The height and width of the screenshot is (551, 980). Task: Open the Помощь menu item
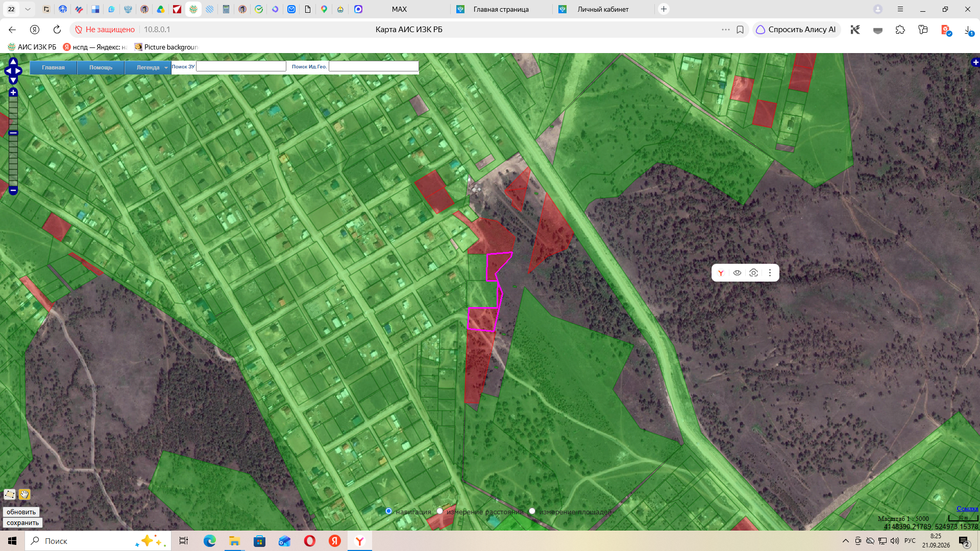pos(101,67)
